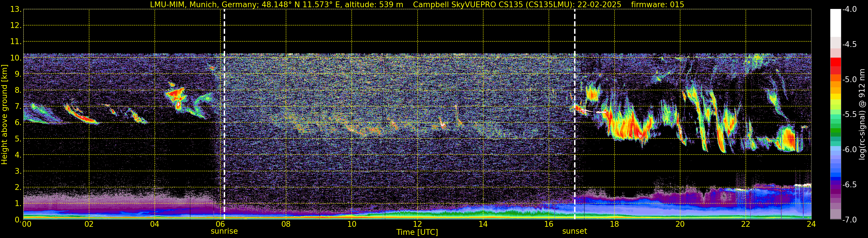Click the 'sunrise' label below the time axis

point(224,231)
